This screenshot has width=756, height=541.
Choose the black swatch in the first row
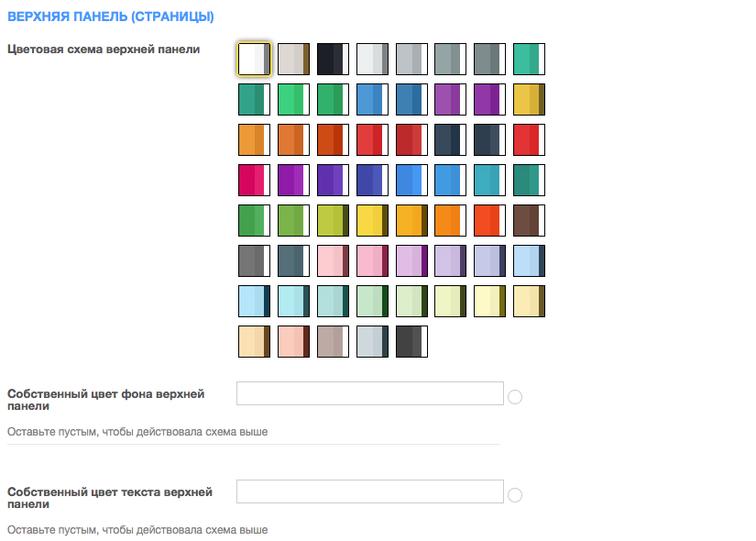[x=333, y=59]
